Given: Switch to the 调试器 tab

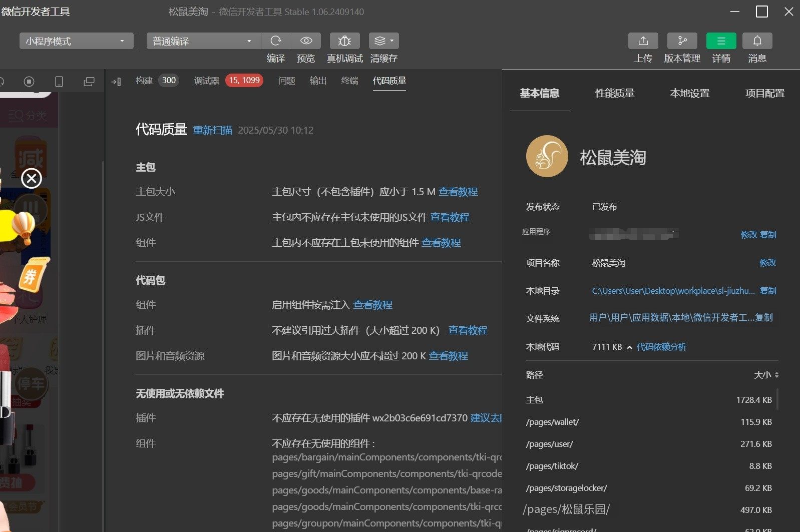Looking at the screenshot, I should 207,81.
